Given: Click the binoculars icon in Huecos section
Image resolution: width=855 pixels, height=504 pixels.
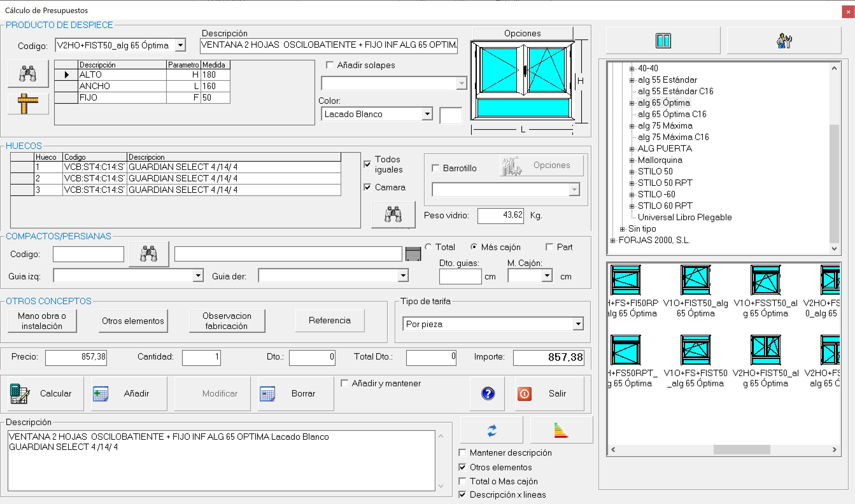Looking at the screenshot, I should [393, 214].
